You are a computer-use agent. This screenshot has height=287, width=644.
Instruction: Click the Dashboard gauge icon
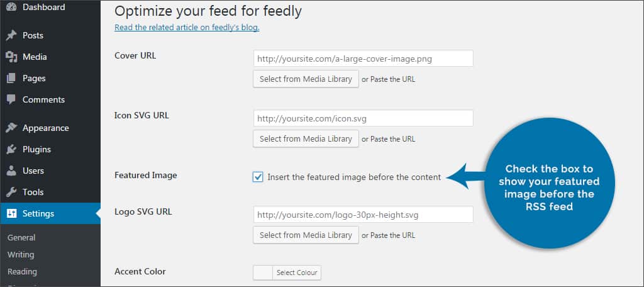[11, 8]
